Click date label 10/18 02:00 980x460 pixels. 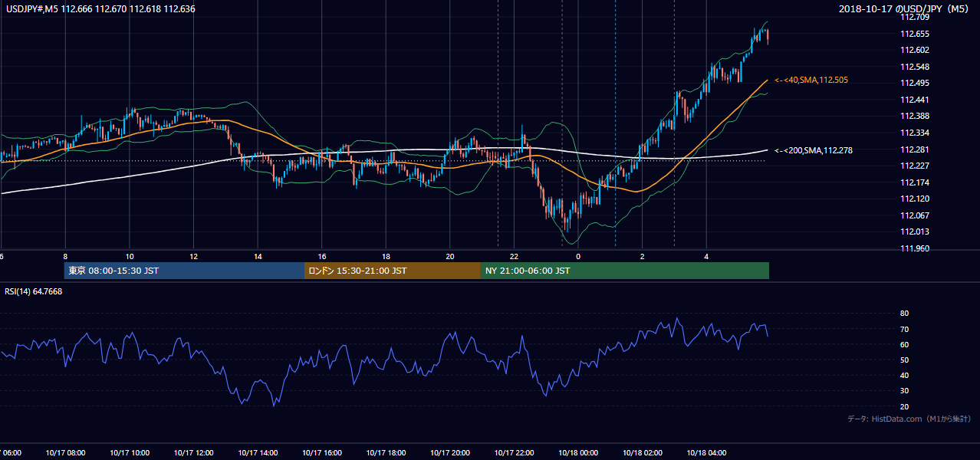click(x=643, y=453)
